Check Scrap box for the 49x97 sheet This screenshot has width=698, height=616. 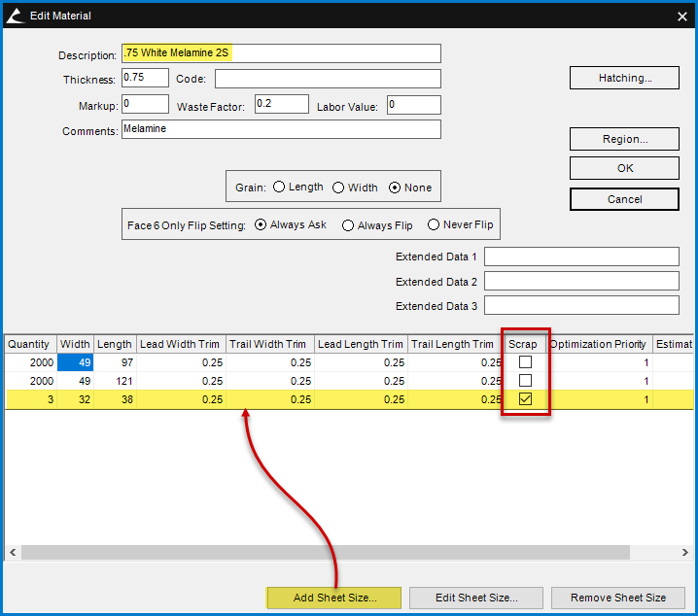coord(525,362)
